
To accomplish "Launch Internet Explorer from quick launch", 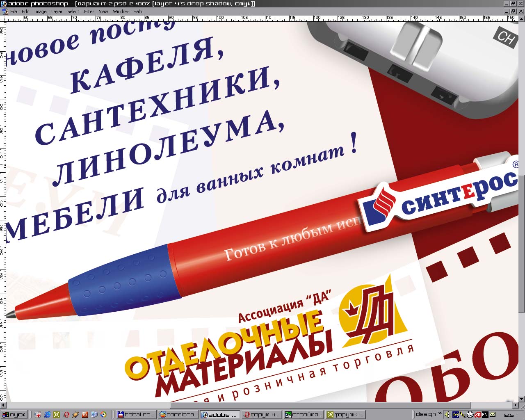I will 48,415.
